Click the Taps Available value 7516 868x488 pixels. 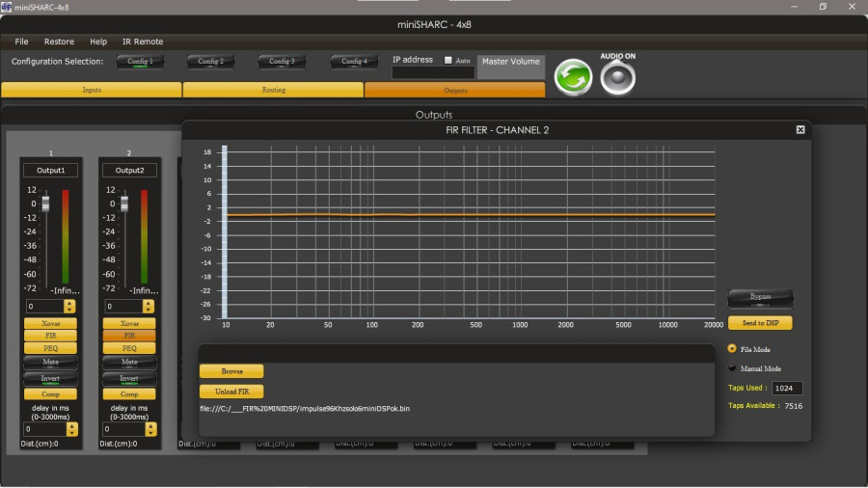tap(794, 406)
